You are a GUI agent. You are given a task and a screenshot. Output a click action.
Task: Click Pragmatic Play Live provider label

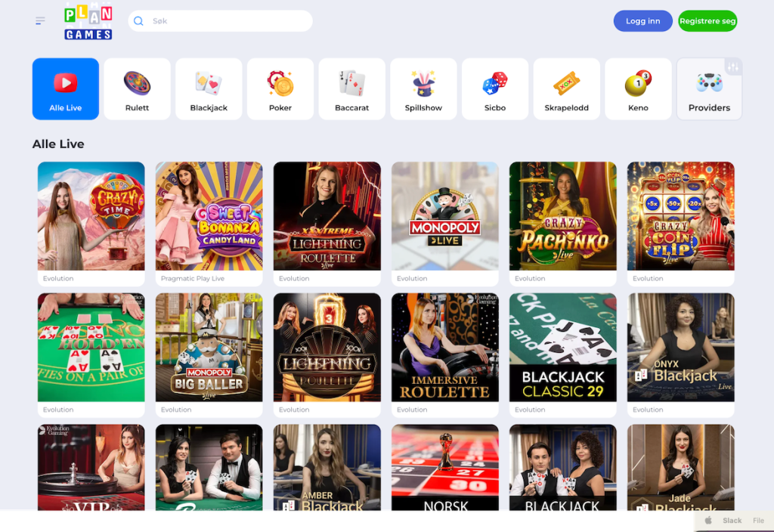193,278
